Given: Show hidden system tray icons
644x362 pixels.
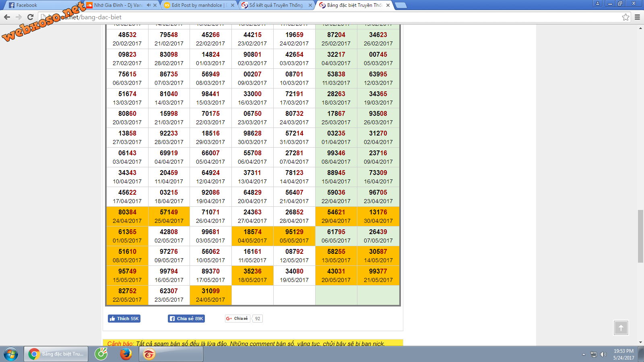Looking at the screenshot, I should [x=584, y=354].
